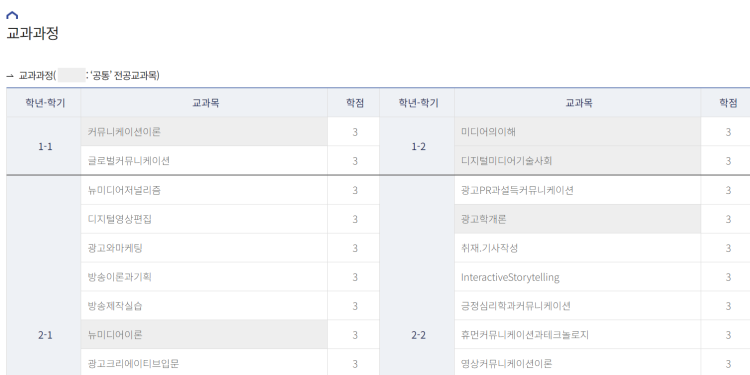Select the credit value for 디지털영상편집

355,219
